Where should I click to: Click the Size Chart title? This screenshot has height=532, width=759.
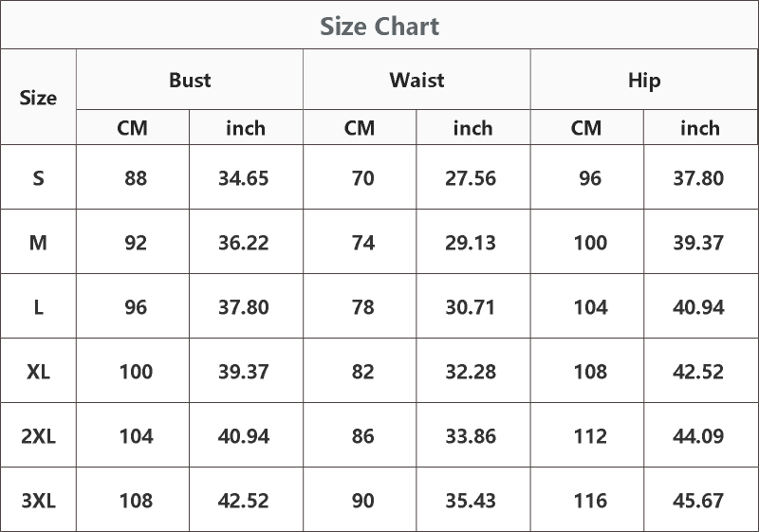click(379, 27)
